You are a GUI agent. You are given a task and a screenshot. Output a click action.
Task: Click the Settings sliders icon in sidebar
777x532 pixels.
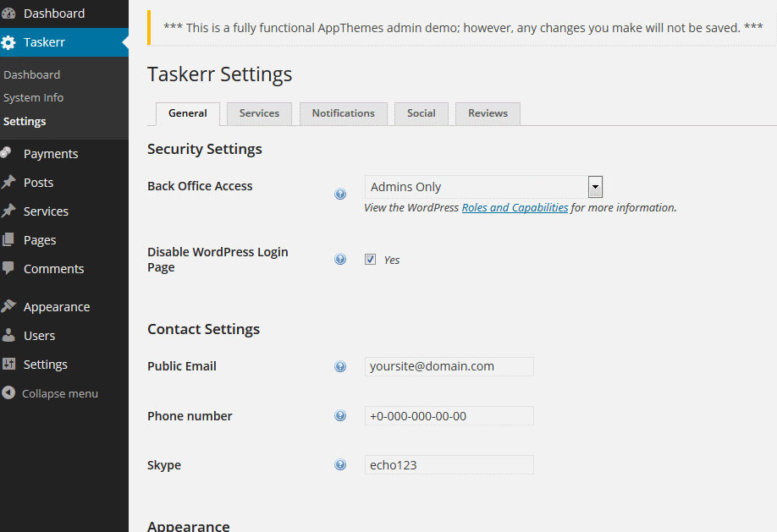[8, 364]
